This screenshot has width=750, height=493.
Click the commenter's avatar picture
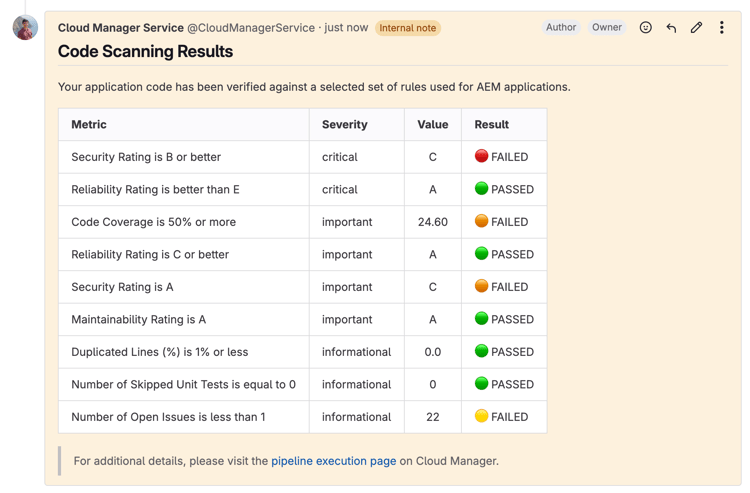point(25,28)
